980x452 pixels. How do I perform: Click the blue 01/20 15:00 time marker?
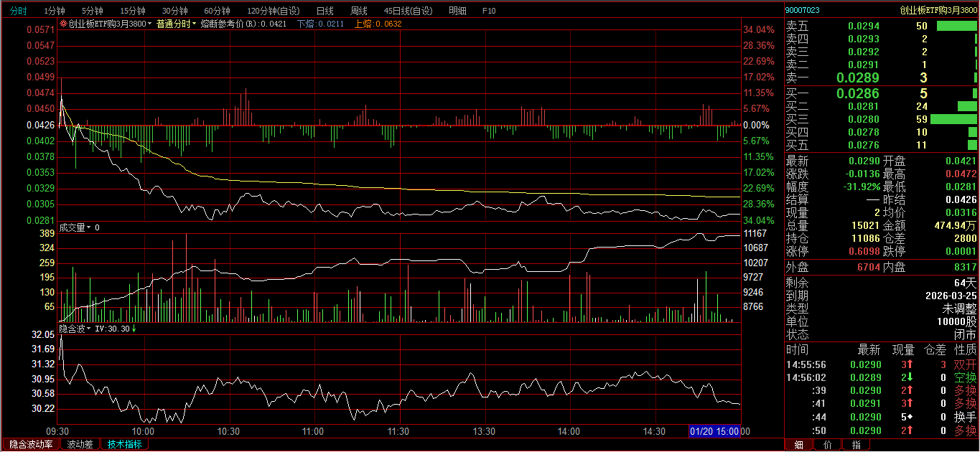tap(714, 431)
